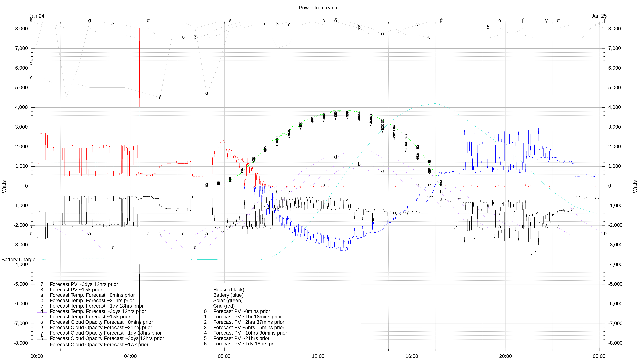Click the left 'Watts' axis label
Viewport: 644px width, 362px height.
pos(4,187)
